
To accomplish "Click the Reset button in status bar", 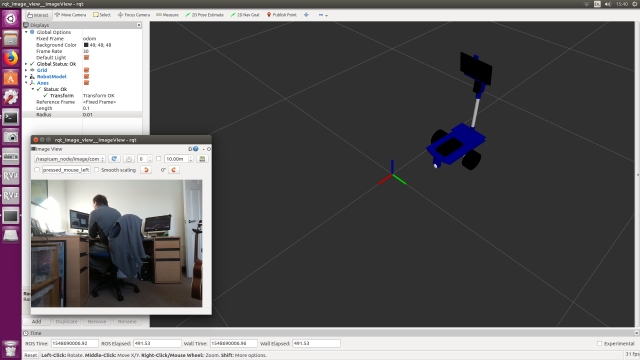I will [x=31, y=355].
